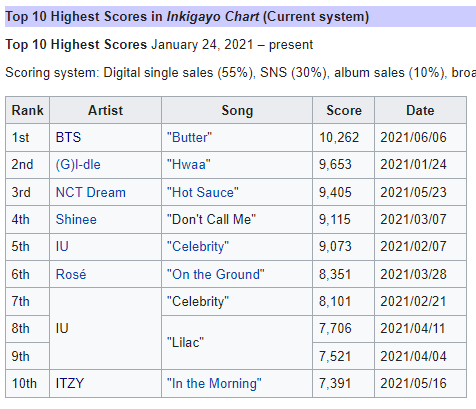Click the date 2021/05/16
The image size is (476, 409).
pyautogui.click(x=413, y=383)
